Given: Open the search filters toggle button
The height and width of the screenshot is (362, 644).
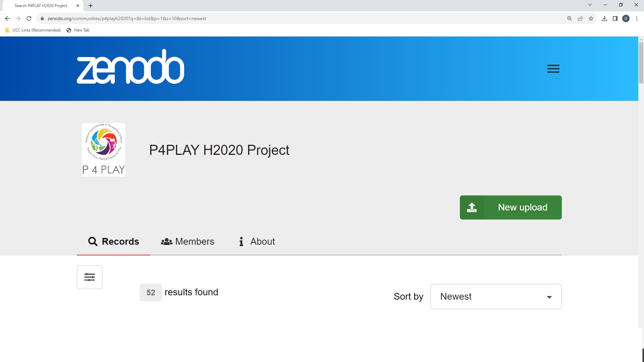Looking at the screenshot, I should [x=90, y=277].
